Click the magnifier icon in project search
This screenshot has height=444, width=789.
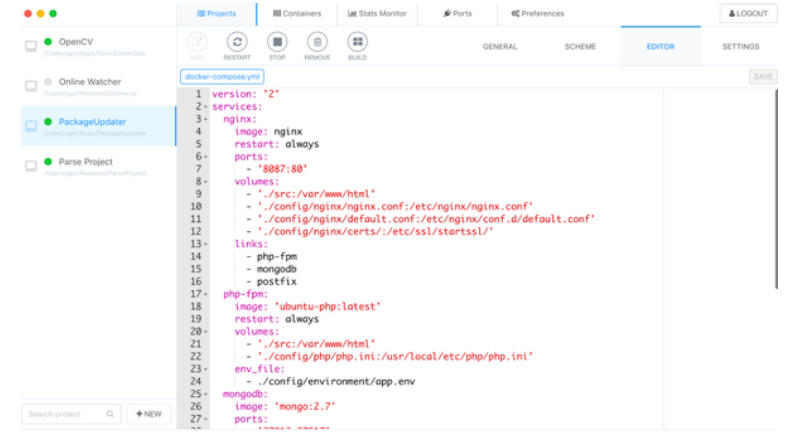point(111,414)
